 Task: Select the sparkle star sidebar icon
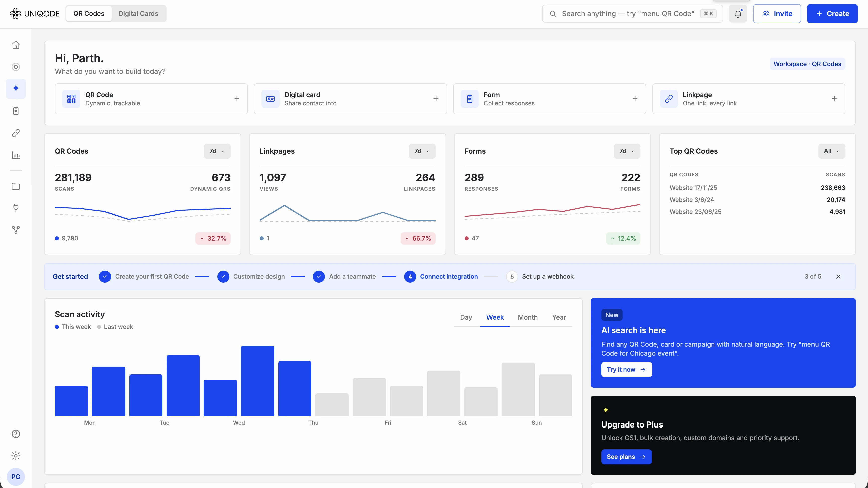point(16,89)
